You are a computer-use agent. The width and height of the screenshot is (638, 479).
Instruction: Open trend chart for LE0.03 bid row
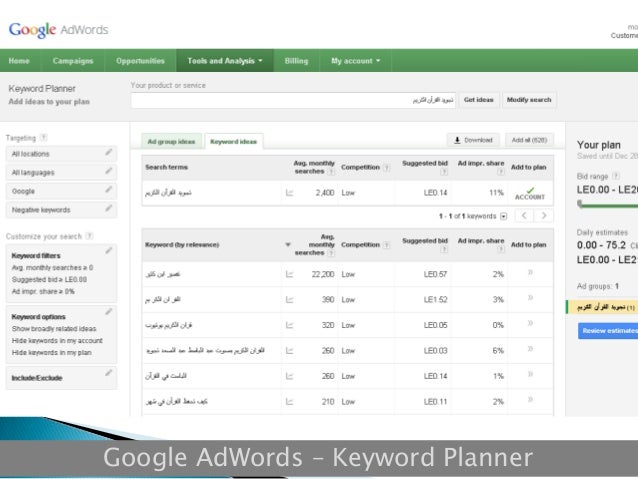click(x=289, y=351)
